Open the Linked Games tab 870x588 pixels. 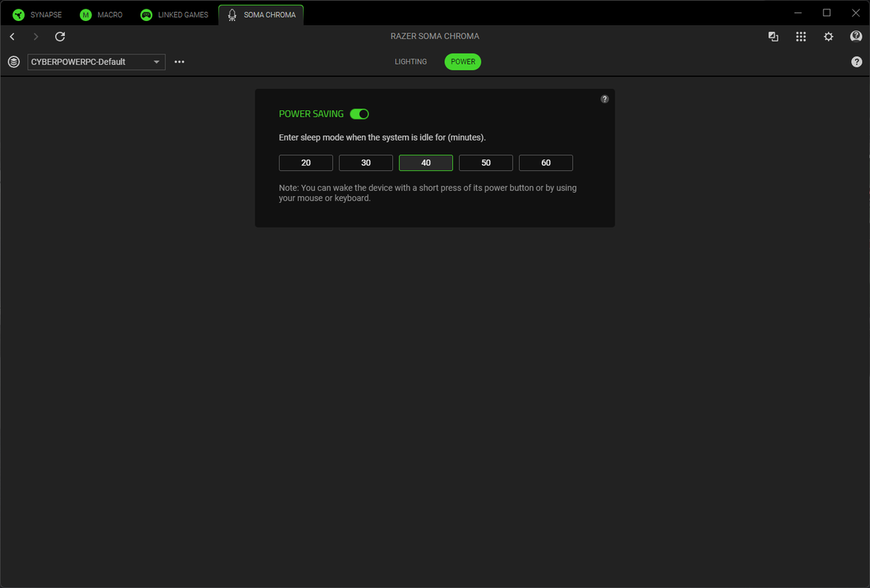coord(174,15)
